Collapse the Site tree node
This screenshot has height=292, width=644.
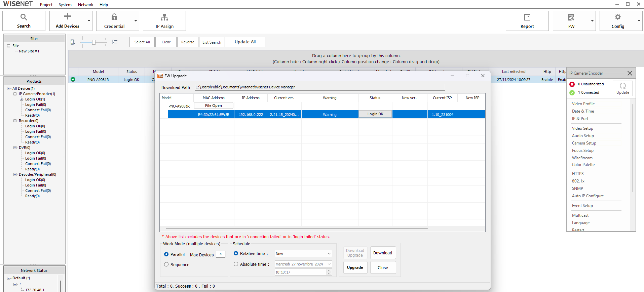9,46
